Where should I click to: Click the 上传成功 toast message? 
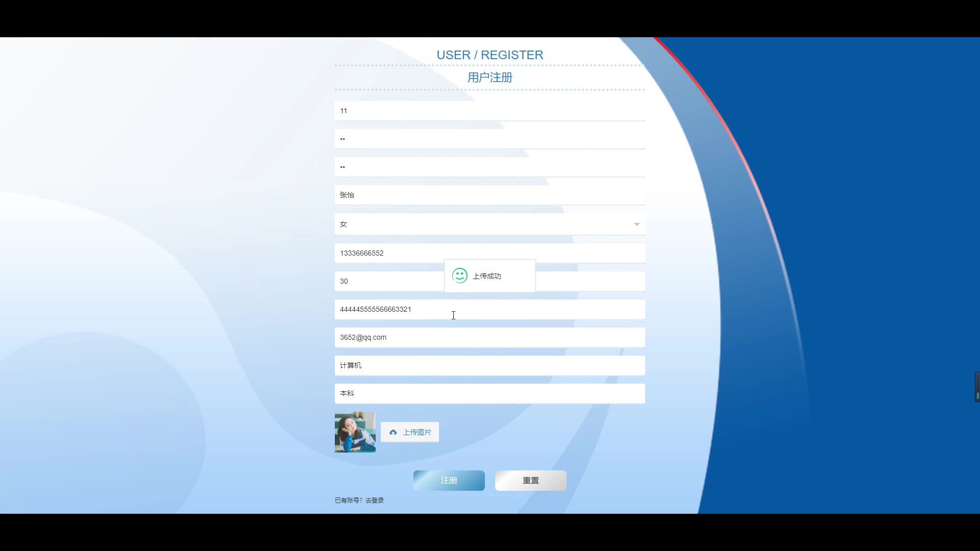tap(487, 276)
